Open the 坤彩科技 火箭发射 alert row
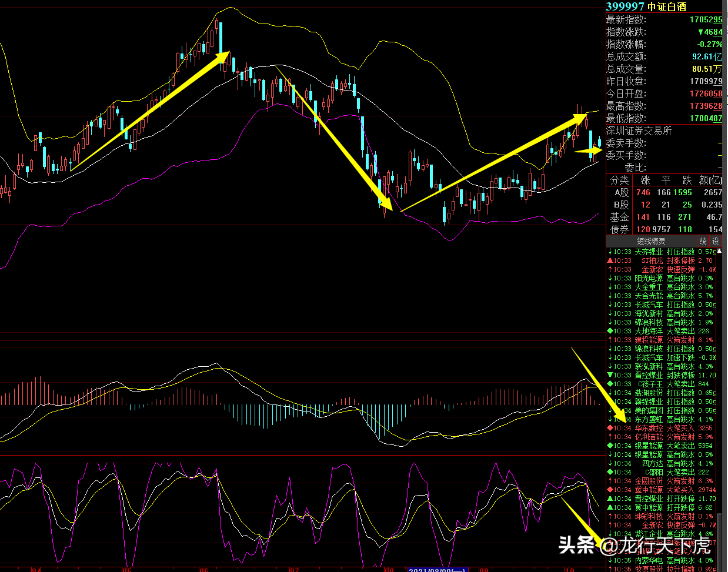The height and width of the screenshot is (572, 728). coord(662,516)
